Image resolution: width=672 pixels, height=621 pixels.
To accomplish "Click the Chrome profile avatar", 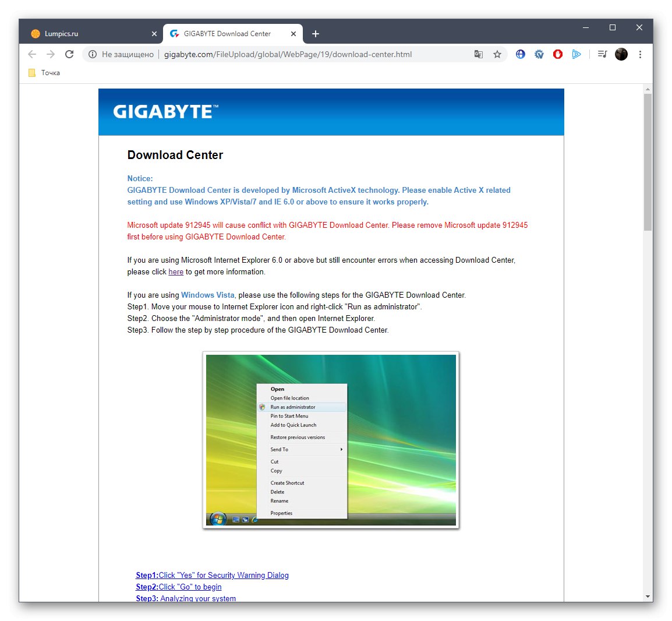I will click(x=621, y=54).
